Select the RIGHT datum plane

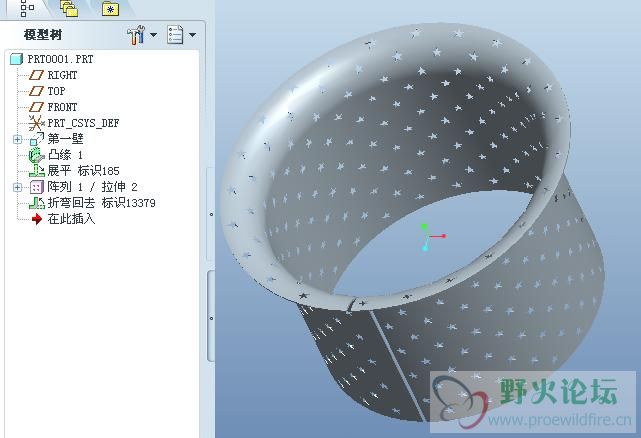point(62,75)
